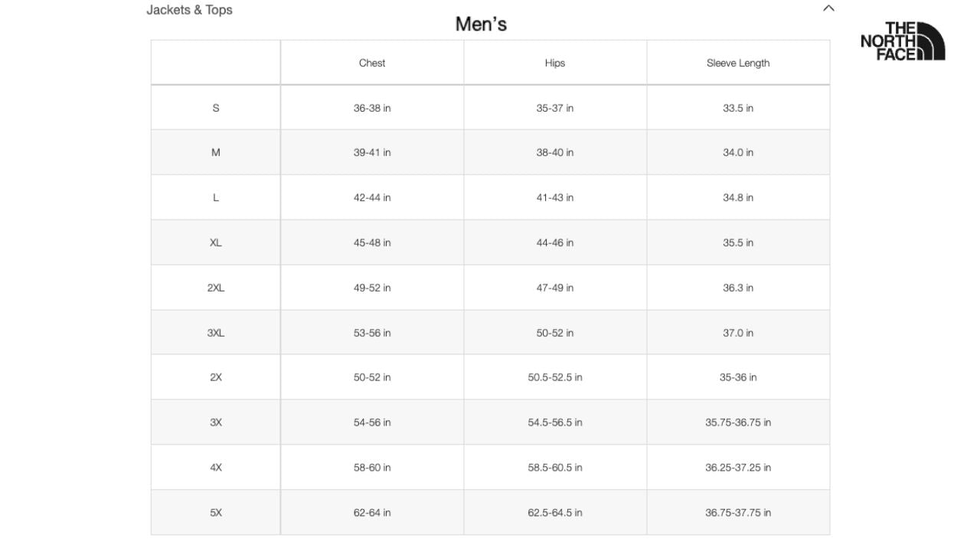The image size is (980, 551).
Task: Click the 33.5 in sleeve length cell
Action: (738, 108)
